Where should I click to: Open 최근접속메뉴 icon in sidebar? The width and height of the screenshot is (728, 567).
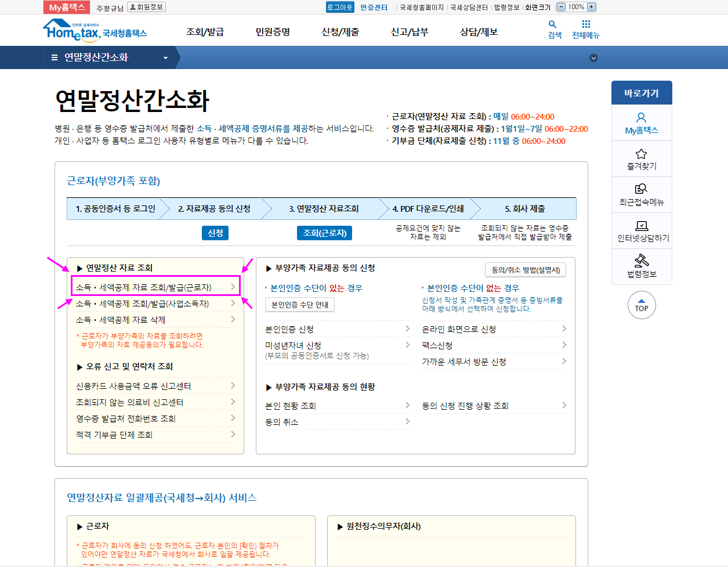641,189
